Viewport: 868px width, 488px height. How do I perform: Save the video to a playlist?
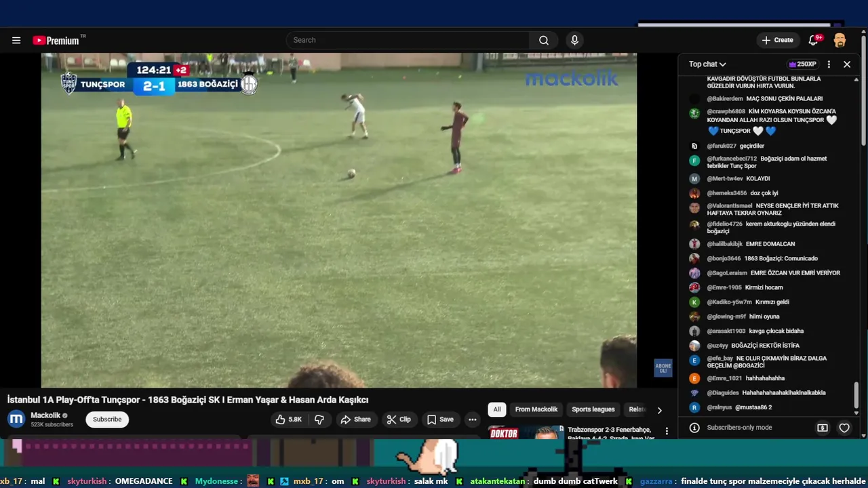[x=440, y=420]
